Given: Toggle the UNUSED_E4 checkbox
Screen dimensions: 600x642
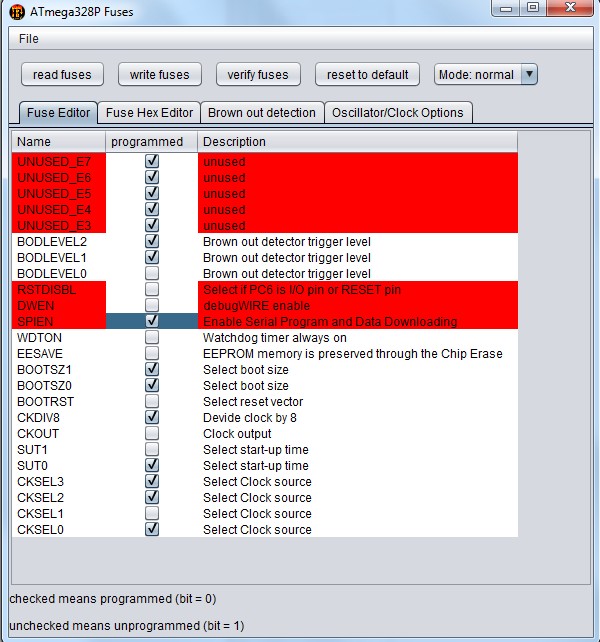Looking at the screenshot, I should (152, 209).
